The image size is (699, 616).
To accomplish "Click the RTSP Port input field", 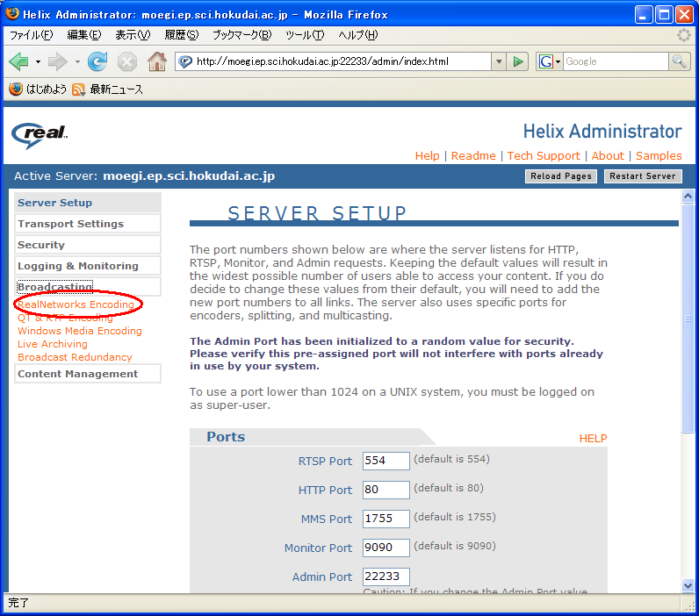I will 386,461.
